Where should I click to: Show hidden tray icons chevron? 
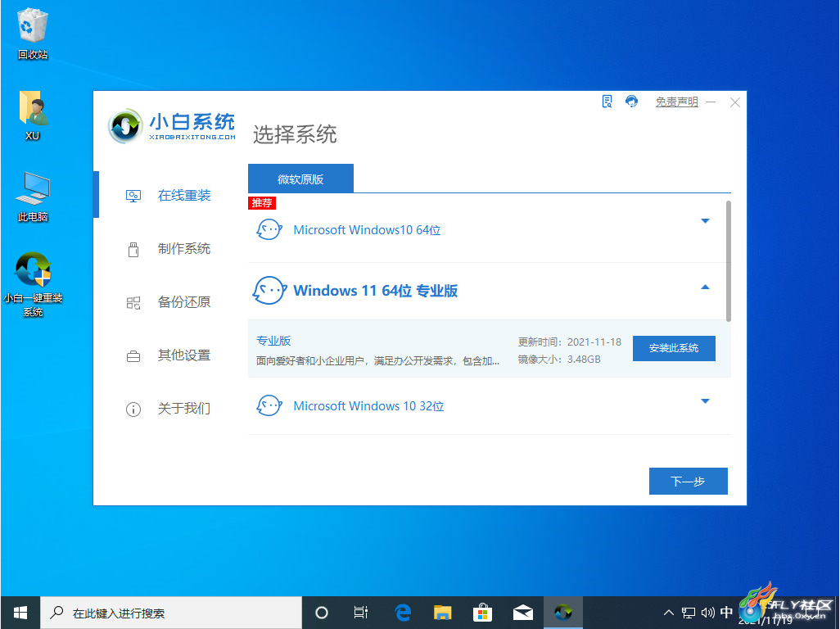669,613
